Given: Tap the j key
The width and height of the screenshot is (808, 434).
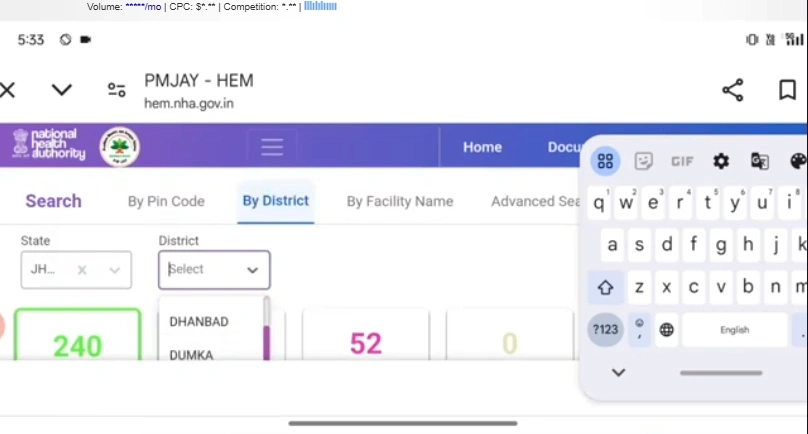Looking at the screenshot, I should 776,245.
